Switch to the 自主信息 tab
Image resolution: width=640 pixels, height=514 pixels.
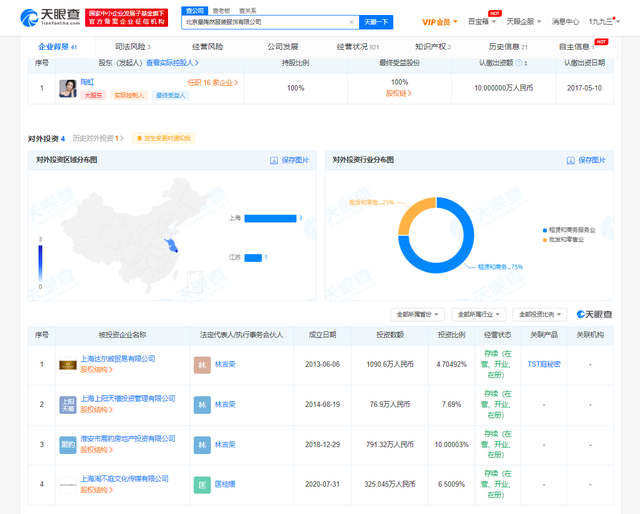pos(576,47)
